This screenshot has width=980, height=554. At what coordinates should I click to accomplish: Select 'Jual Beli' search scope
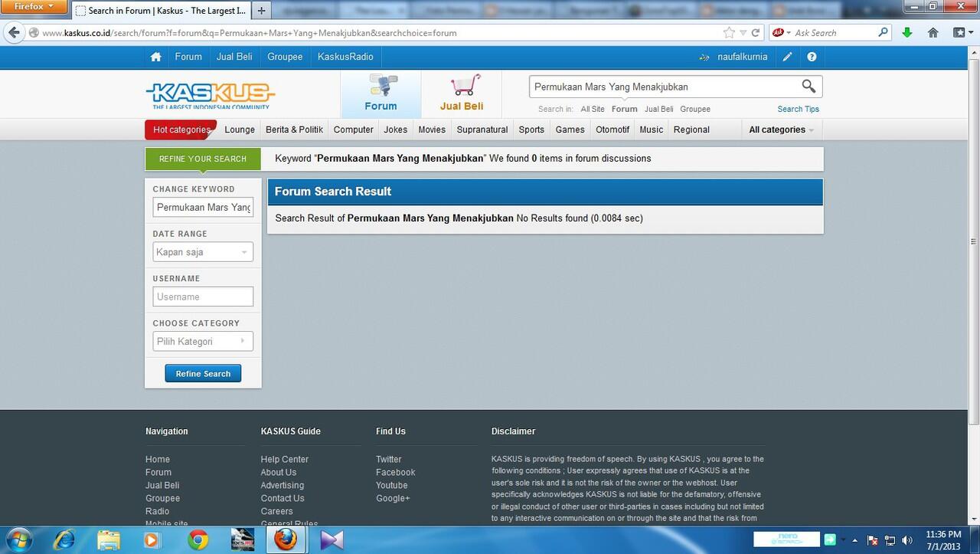[659, 109]
